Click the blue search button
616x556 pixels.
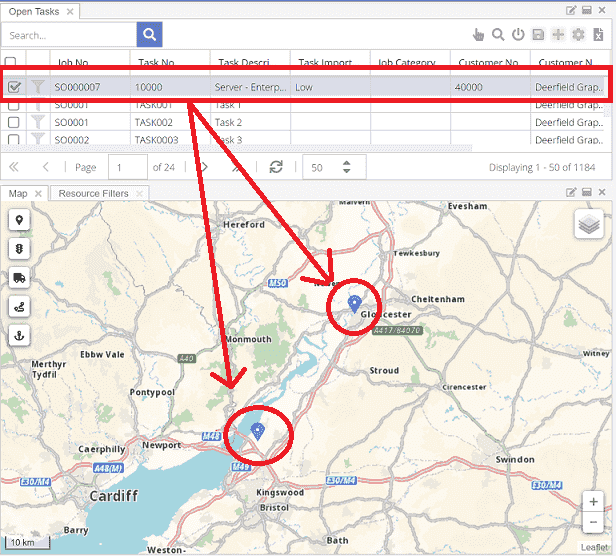(x=149, y=35)
